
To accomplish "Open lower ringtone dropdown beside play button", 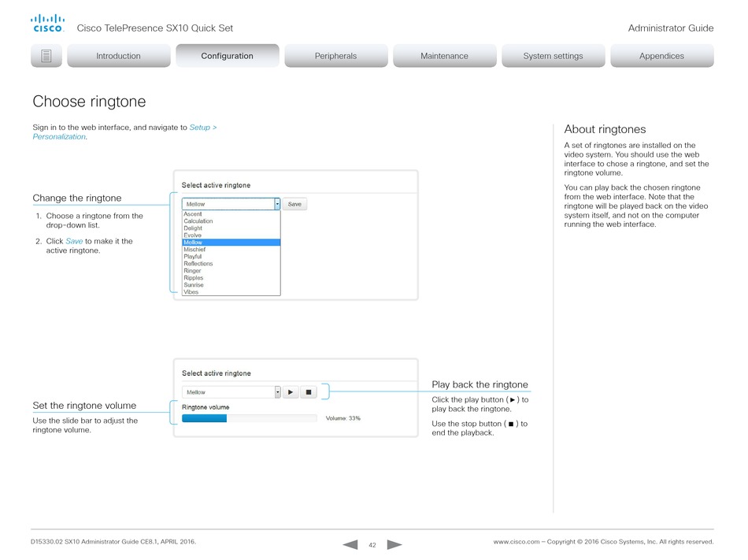I will click(x=277, y=391).
